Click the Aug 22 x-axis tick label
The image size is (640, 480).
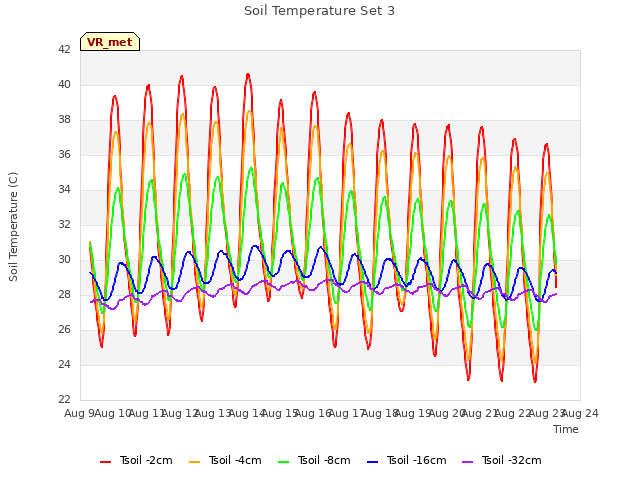[x=513, y=413]
